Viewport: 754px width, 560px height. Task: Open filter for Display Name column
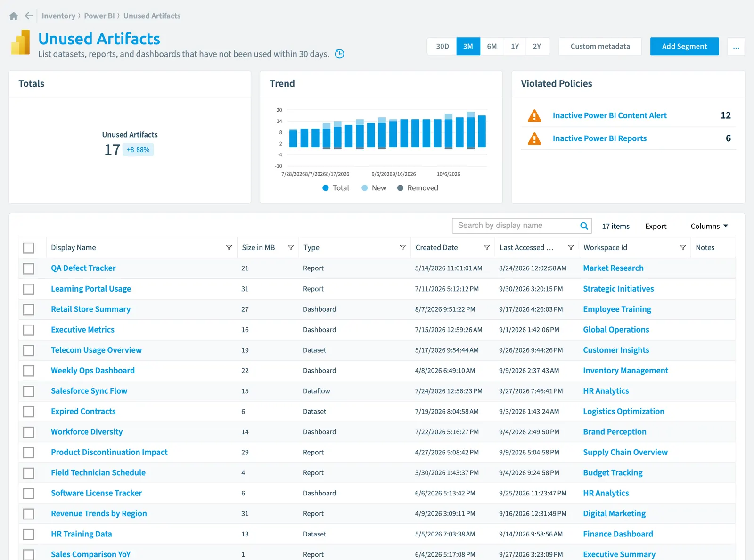click(x=229, y=247)
